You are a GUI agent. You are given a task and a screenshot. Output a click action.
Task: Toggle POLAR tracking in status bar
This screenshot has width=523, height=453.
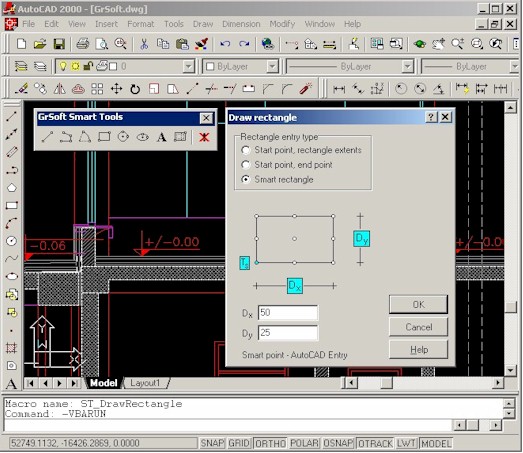pos(305,443)
